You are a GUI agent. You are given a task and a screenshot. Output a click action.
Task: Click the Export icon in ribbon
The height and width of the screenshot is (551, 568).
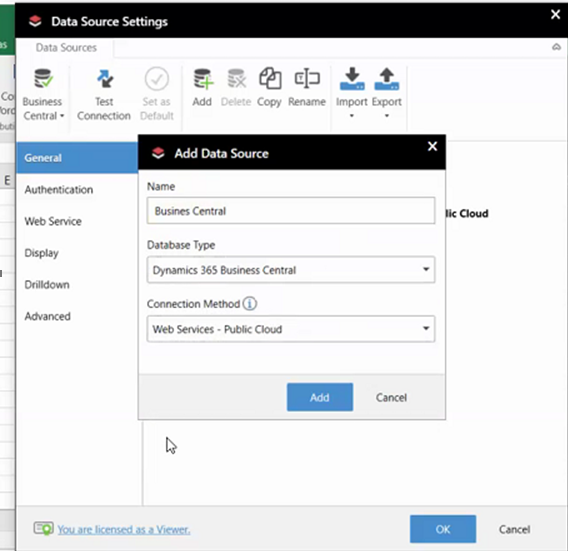(387, 79)
